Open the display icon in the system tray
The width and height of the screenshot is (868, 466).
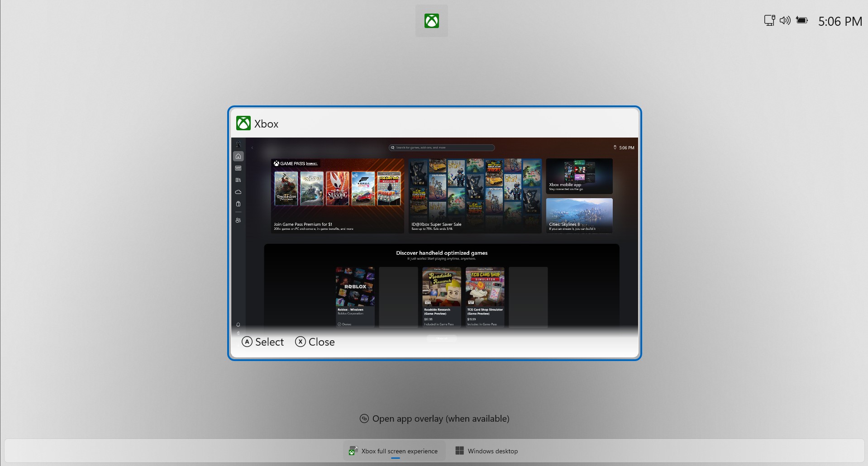769,20
